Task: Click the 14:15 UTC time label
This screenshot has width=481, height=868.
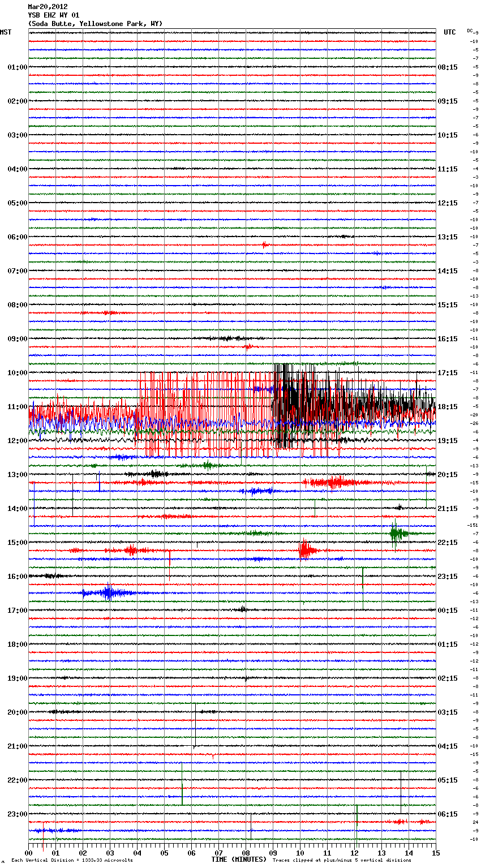Action: coord(448,271)
